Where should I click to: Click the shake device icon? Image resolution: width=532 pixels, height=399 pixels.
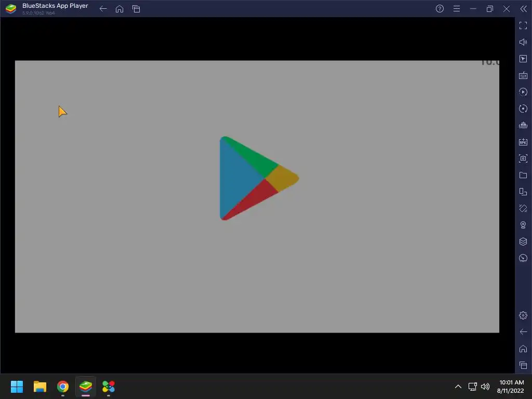(523, 208)
